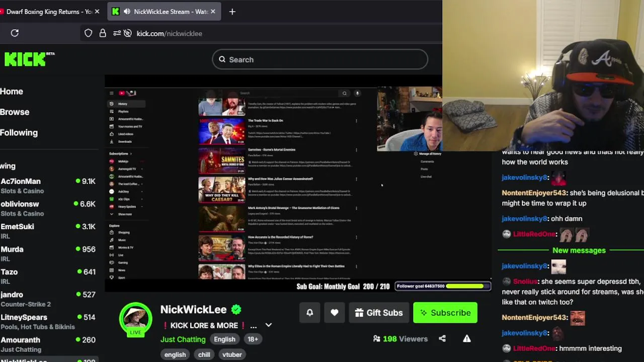
Task: Open NickWickLee's live avatar
Action: click(x=135, y=319)
